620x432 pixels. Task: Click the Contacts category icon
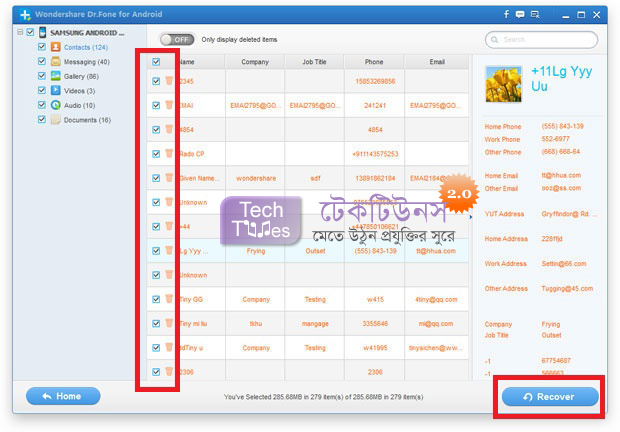pyautogui.click(x=55, y=47)
